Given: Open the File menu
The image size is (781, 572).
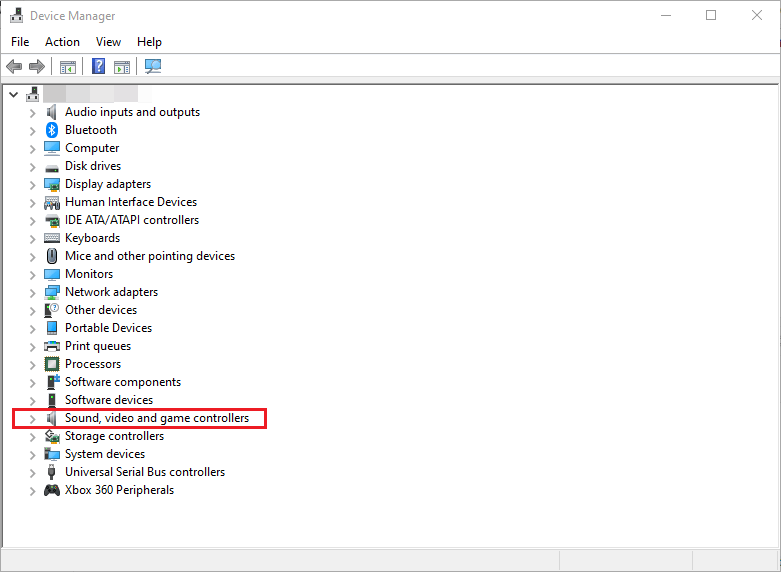Looking at the screenshot, I should (x=20, y=42).
